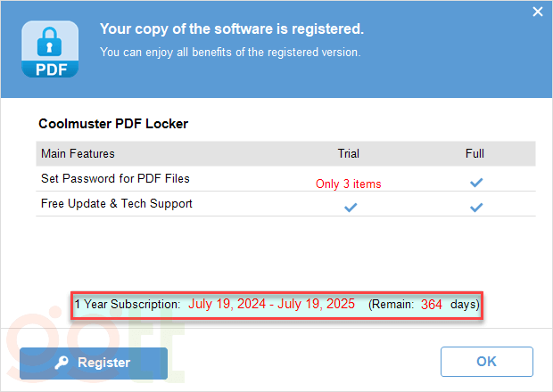Close the registration dialog with the X
Viewport: 553px width, 392px height.
538,12
